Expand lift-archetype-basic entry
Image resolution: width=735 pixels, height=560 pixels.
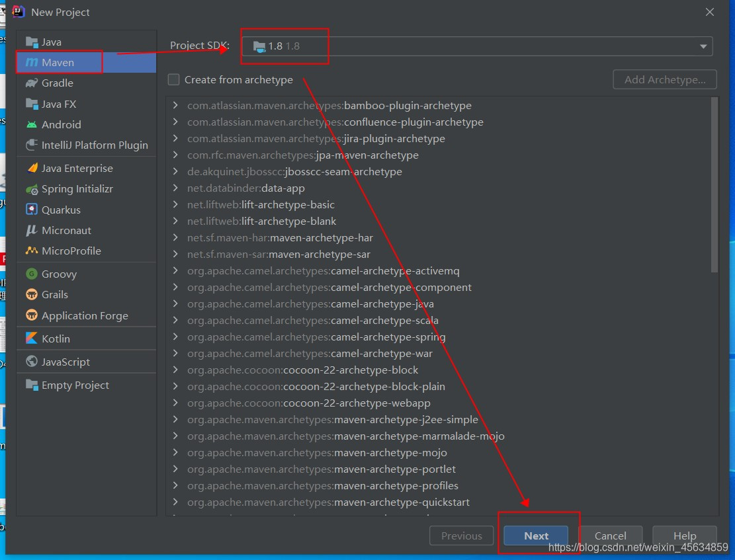[175, 204]
